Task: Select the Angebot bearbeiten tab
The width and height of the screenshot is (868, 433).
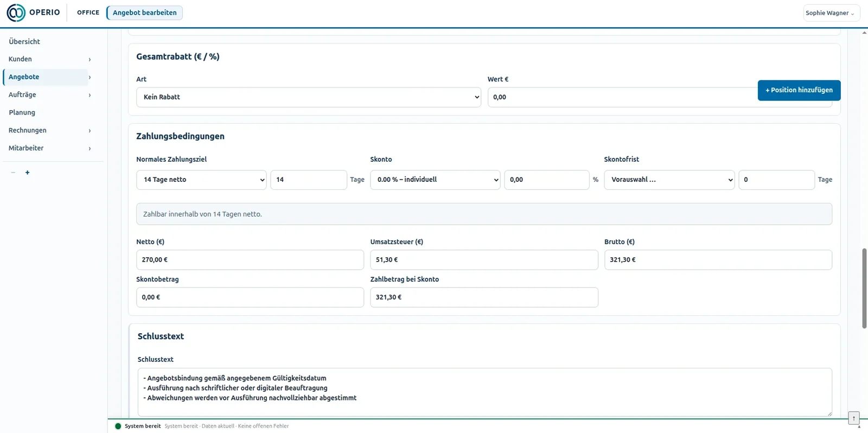Action: tap(145, 12)
